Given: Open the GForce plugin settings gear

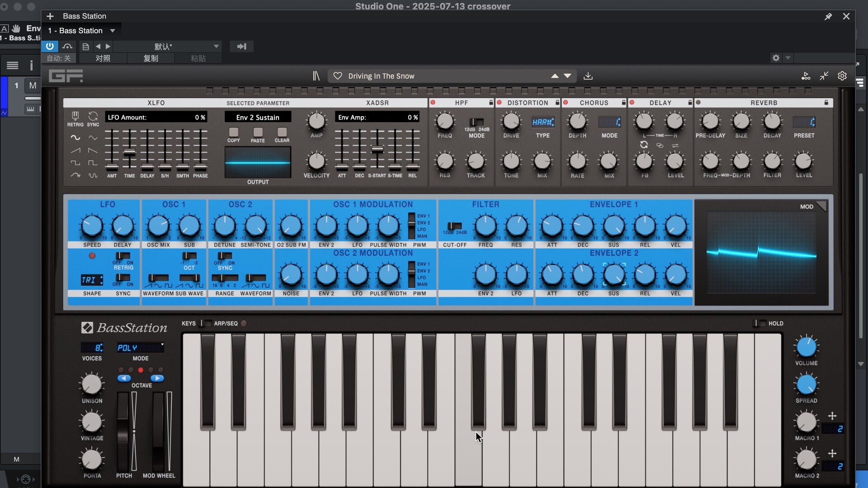Looking at the screenshot, I should pyautogui.click(x=842, y=76).
